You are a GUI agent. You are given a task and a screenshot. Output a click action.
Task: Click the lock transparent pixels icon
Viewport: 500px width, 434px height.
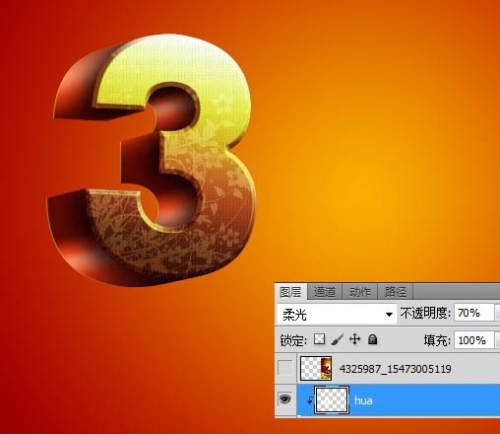coord(319,339)
